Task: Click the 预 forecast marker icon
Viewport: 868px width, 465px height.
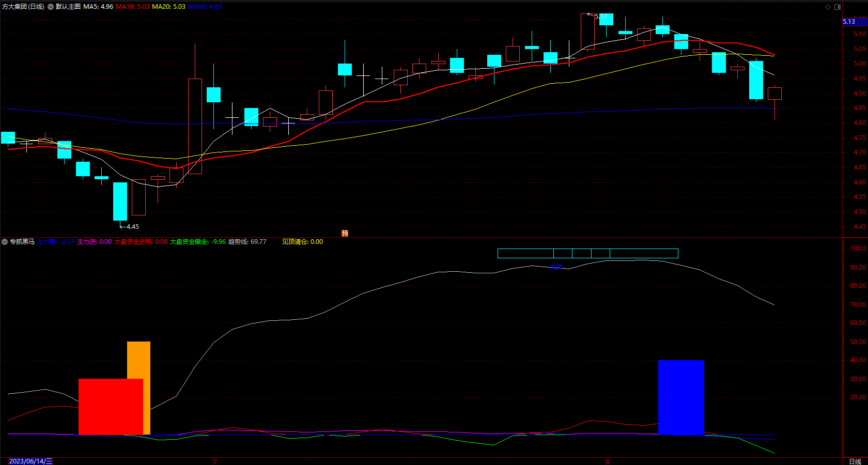Action: [345, 234]
